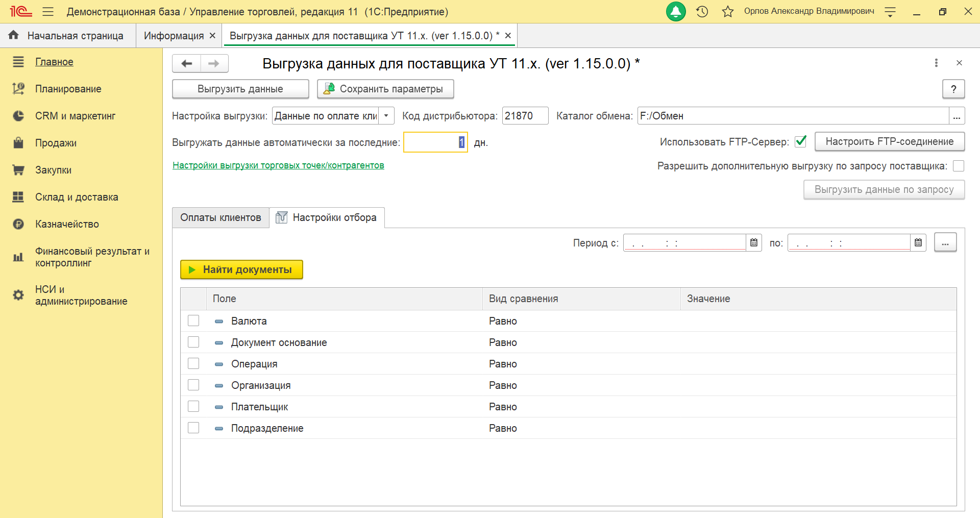The height and width of the screenshot is (518, 980).
Task: Open Начальная страница tab
Action: (67, 36)
